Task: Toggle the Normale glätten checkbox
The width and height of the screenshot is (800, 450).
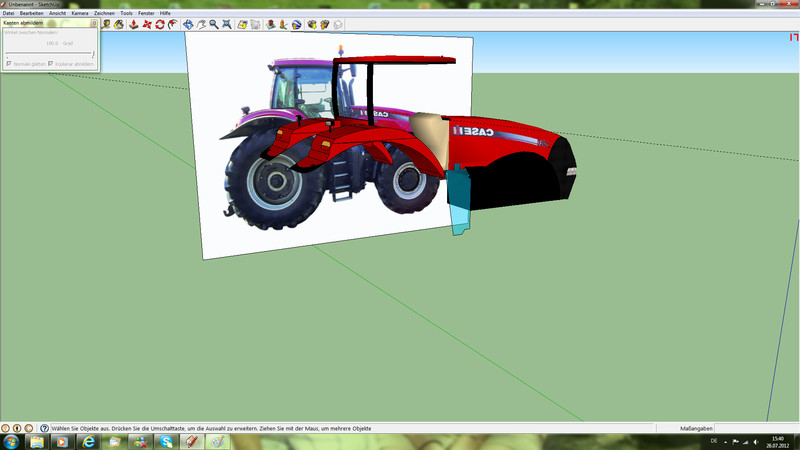Action: click(x=8, y=64)
